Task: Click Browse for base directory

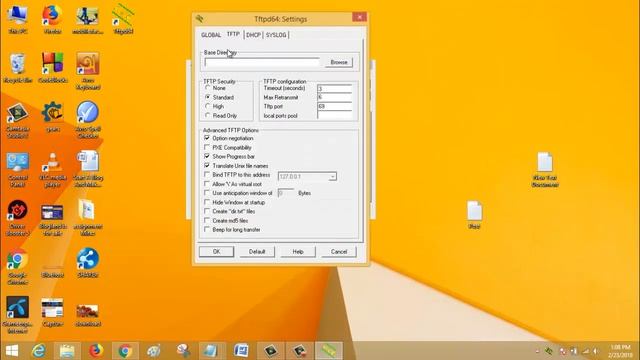Action: point(339,62)
